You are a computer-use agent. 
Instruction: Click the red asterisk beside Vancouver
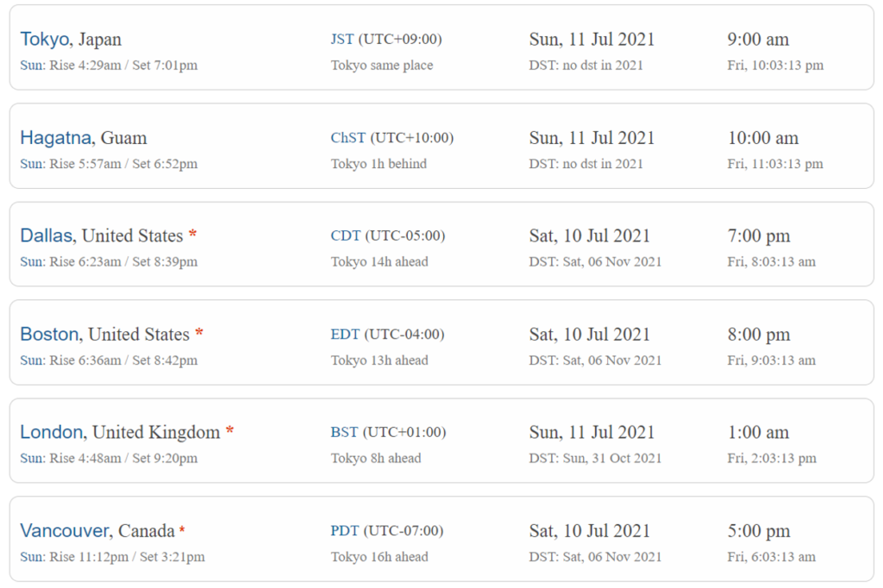pos(182,529)
